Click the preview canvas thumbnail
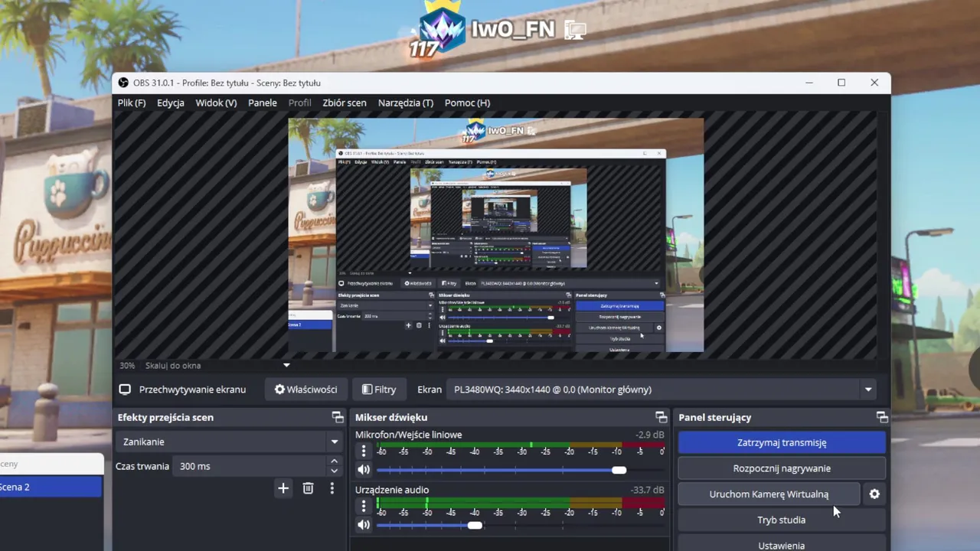 (495, 235)
